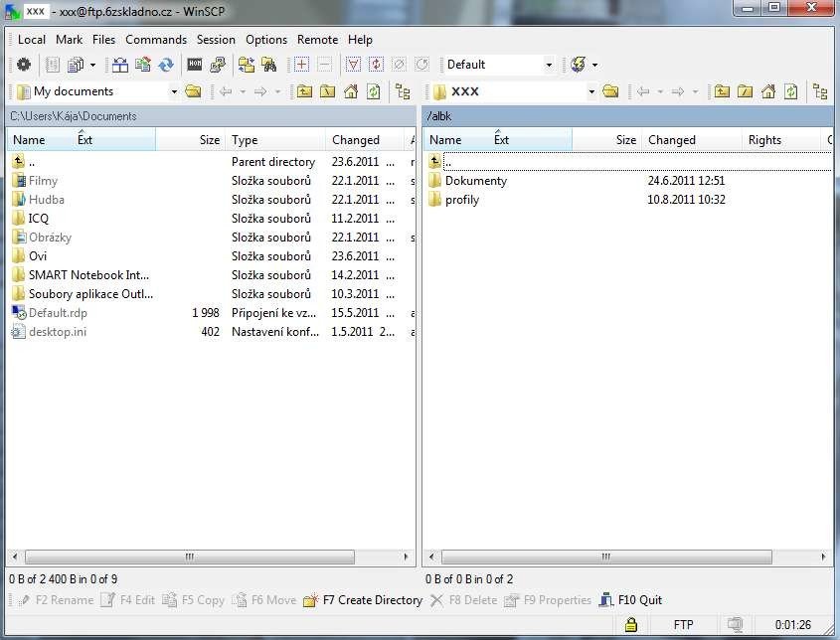Sort remote panel by Changed column header
The image size is (840, 640).
[x=692, y=140]
